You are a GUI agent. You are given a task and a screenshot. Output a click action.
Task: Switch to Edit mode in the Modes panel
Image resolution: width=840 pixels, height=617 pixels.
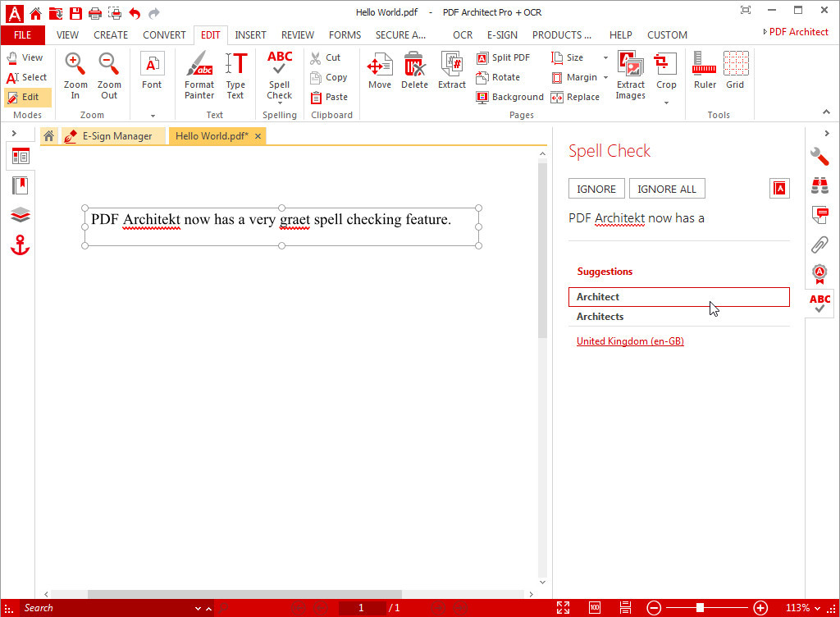coord(27,97)
